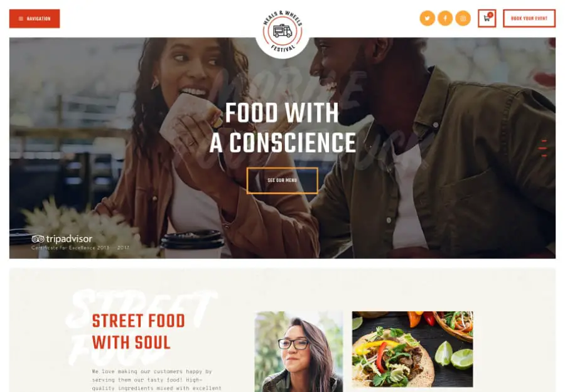Image resolution: width=565 pixels, height=392 pixels.
Task: Select the bottom slide indicator dash
Action: [544, 156]
